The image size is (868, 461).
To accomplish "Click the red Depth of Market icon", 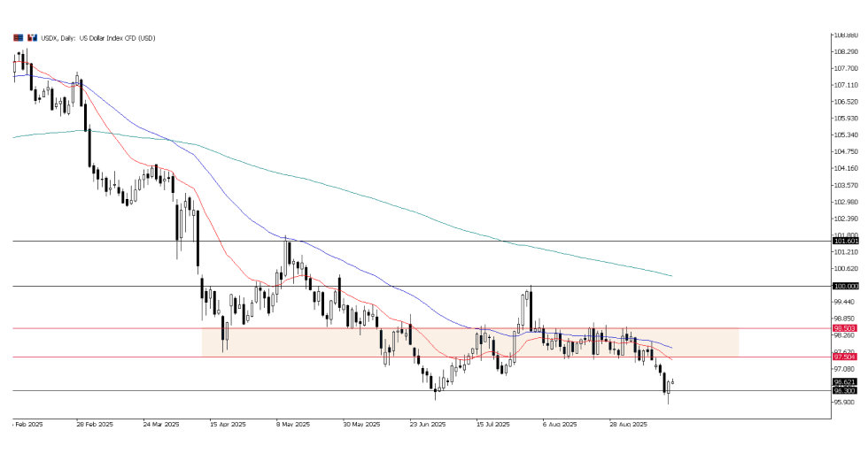I will pos(17,37).
